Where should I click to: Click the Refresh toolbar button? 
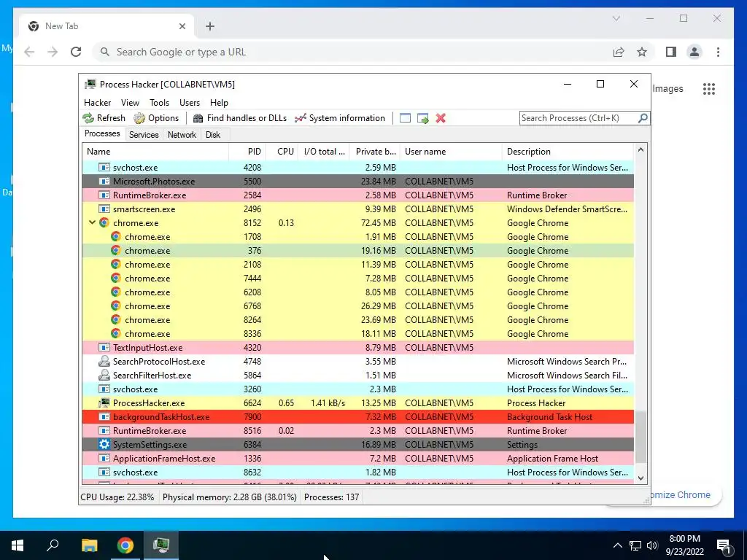[x=104, y=118]
